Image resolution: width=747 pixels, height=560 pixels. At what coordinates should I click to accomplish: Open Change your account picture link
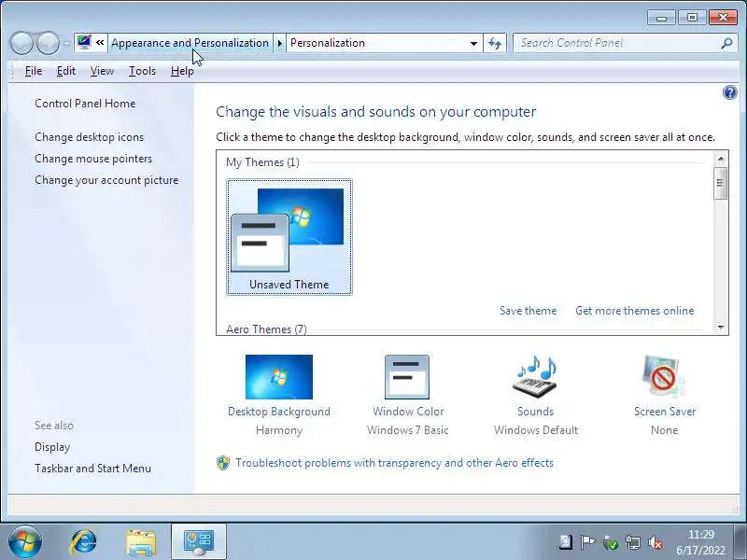click(x=106, y=180)
